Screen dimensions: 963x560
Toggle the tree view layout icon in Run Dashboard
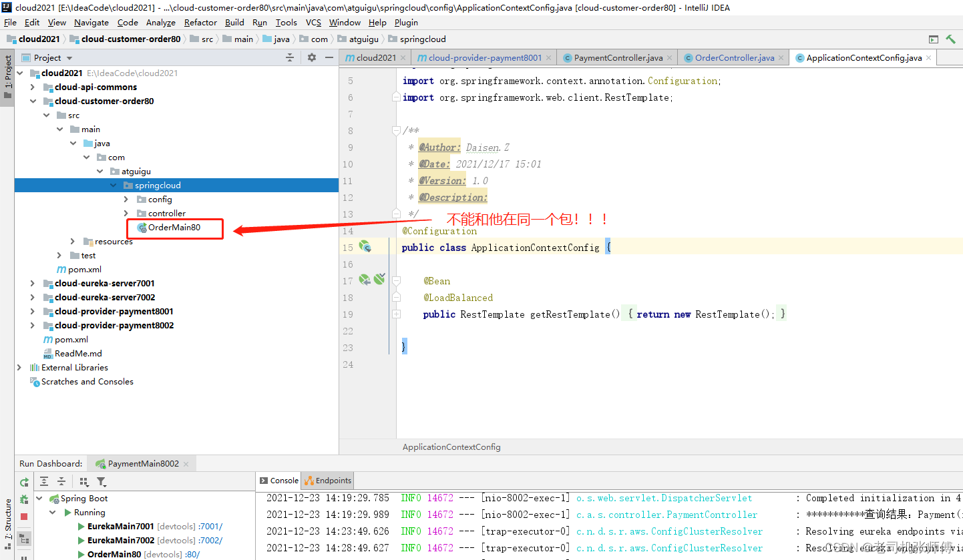pos(24,538)
